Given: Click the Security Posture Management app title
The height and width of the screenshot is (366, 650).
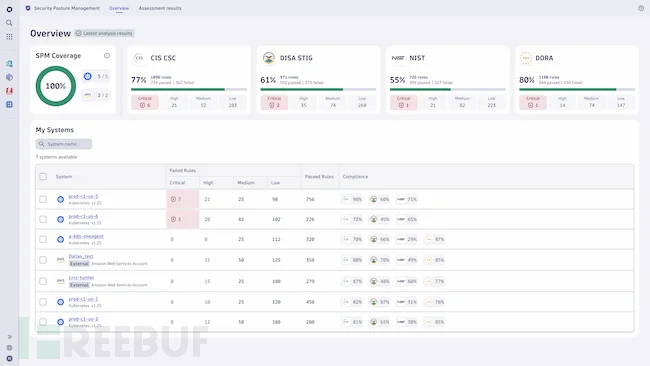Looking at the screenshot, I should tap(67, 8).
